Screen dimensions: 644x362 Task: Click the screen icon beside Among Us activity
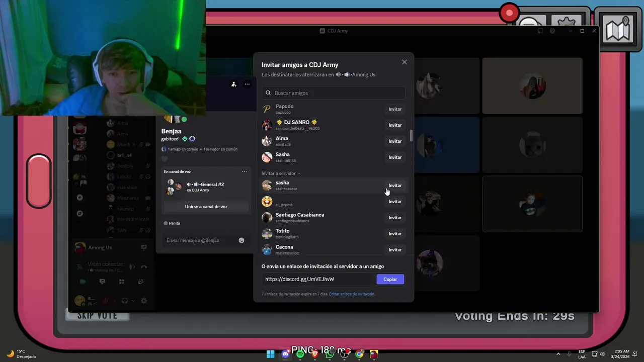[144, 247]
